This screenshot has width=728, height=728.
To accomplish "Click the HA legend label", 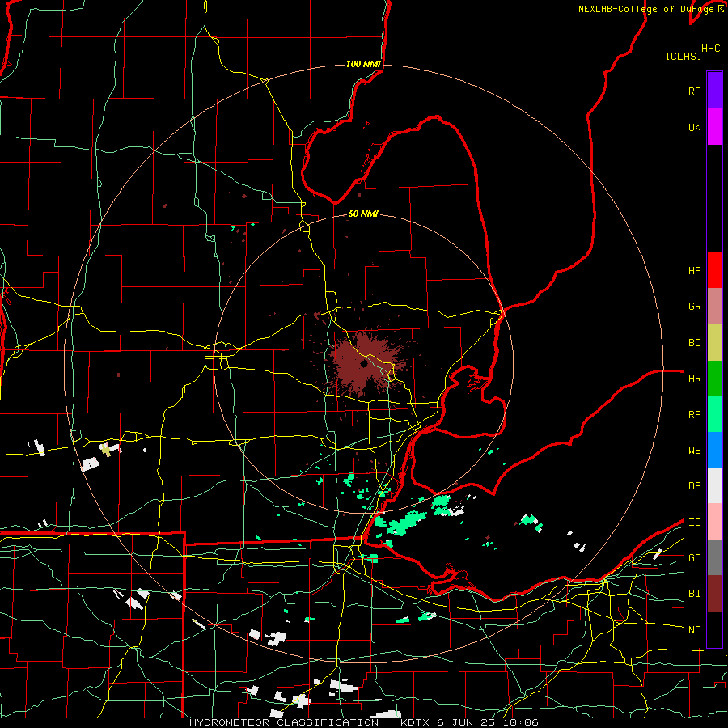I will (x=695, y=270).
